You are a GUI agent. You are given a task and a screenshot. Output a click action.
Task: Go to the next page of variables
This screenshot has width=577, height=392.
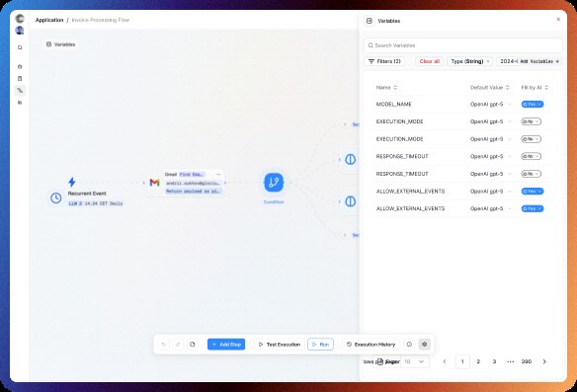pos(544,361)
